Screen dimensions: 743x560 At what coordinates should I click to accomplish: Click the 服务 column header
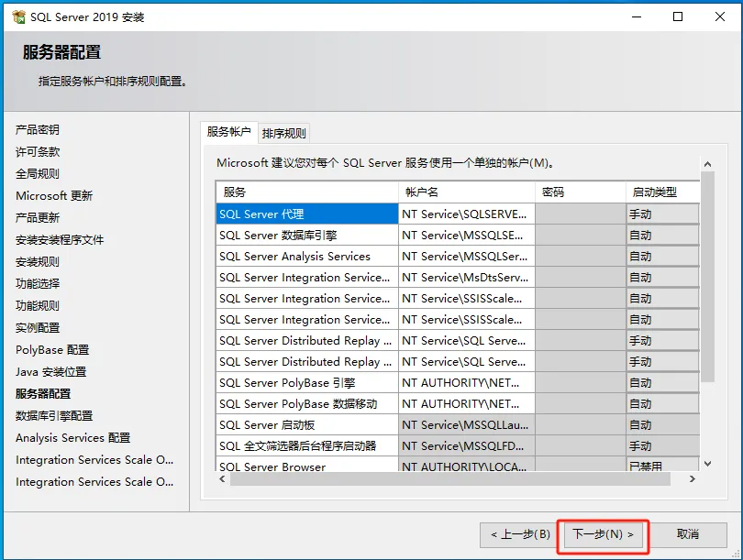pos(307,192)
